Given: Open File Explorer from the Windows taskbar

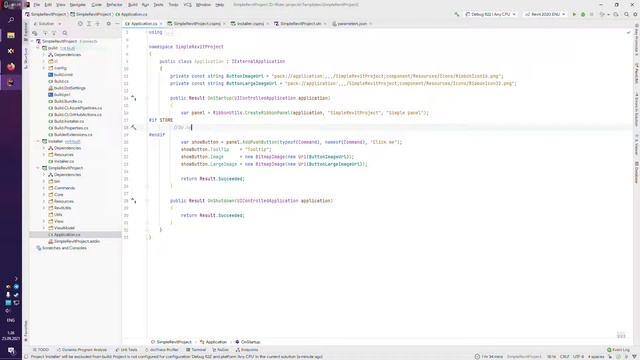Looking at the screenshot, I should click(x=11, y=36).
